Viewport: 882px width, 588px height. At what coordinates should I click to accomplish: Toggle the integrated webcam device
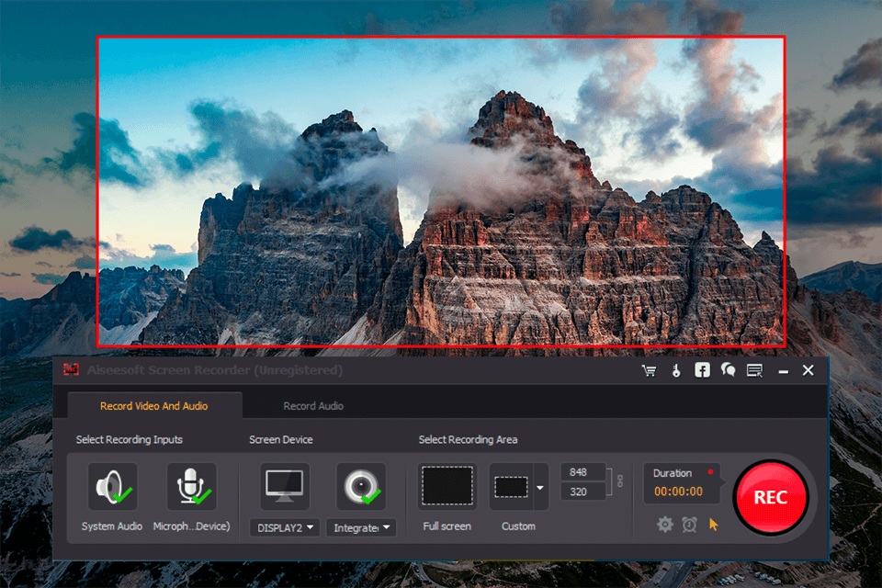click(361, 487)
